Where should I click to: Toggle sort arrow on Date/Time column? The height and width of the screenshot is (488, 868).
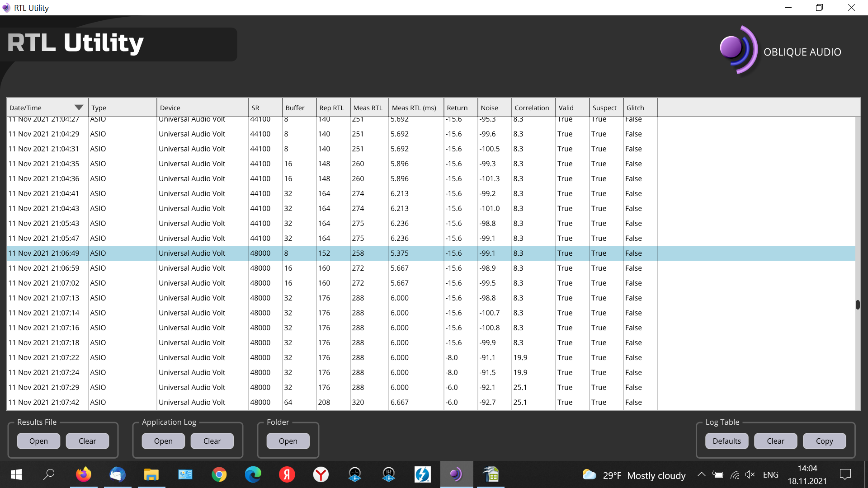(x=79, y=108)
